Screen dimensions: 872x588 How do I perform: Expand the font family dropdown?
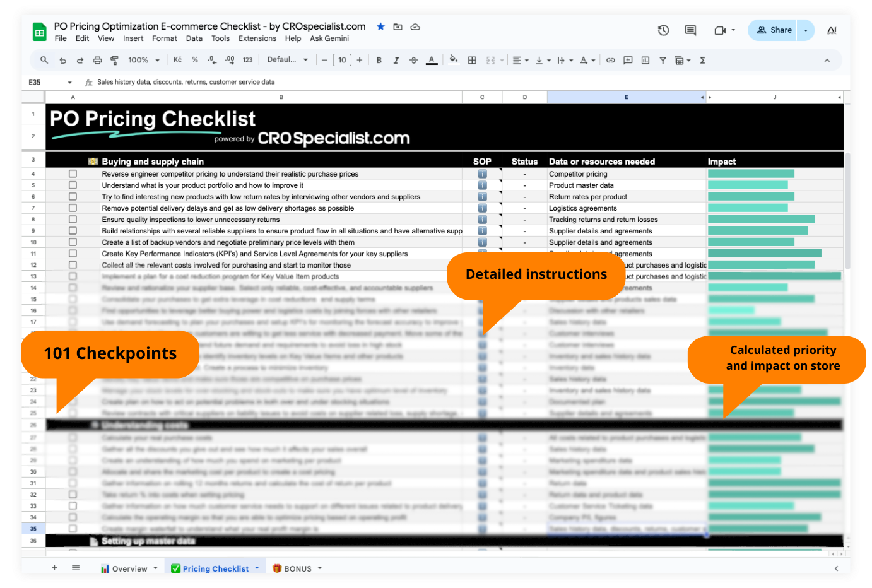click(x=288, y=60)
